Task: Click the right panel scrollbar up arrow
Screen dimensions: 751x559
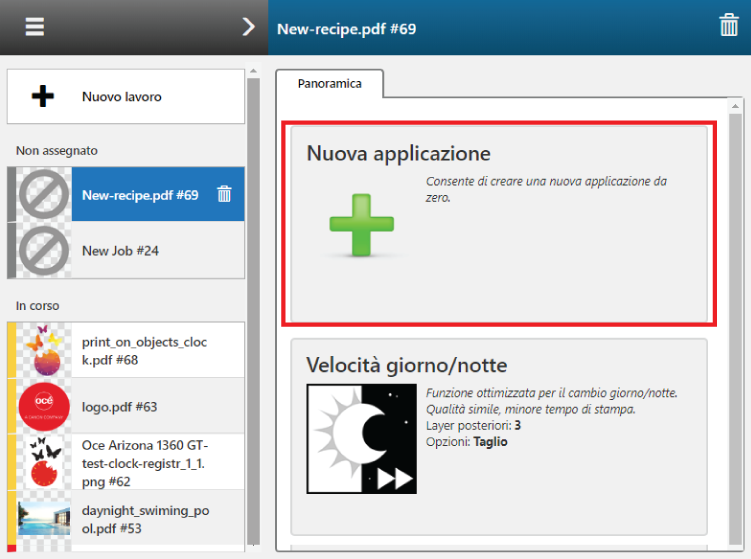Action: point(735,105)
